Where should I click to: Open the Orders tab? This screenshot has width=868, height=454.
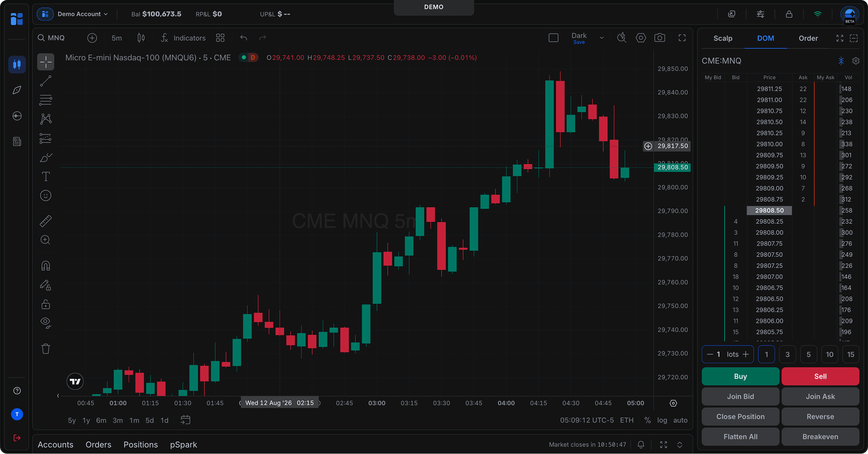98,445
